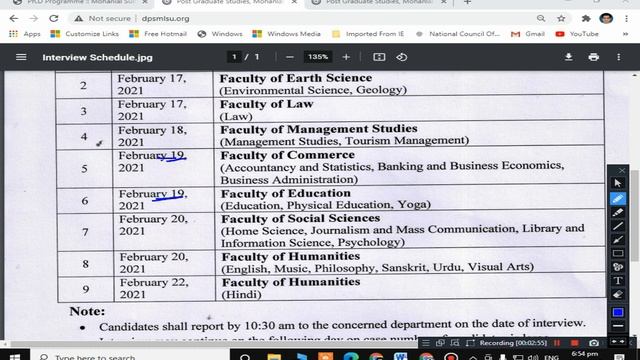Zoom in with the plus button

click(346, 57)
